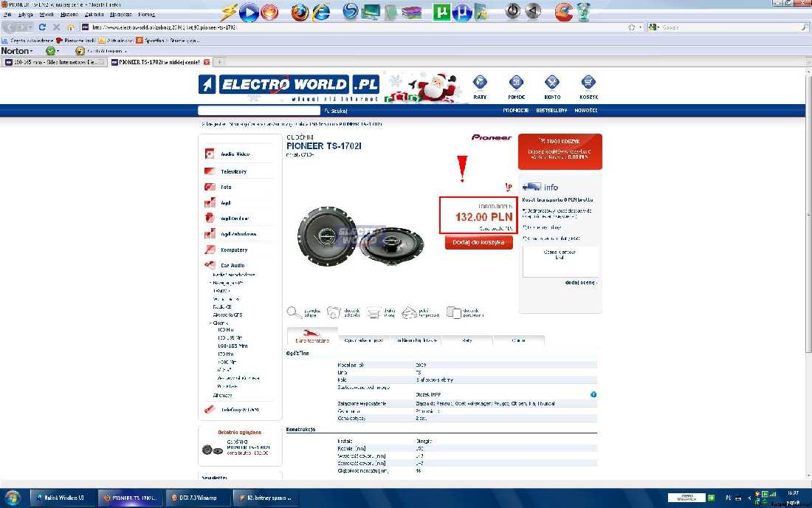Close the PIONEER TS-1702I browser tab
The width and height of the screenshot is (812, 508).
(207, 62)
